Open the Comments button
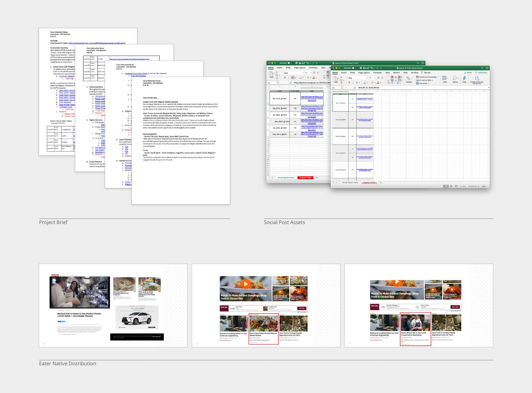Image resolution: width=532 pixels, height=393 pixels. [x=481, y=73]
